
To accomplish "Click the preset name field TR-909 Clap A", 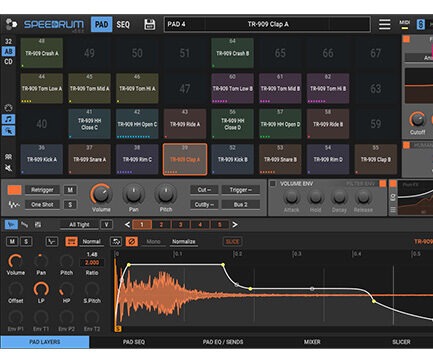I will point(268,24).
